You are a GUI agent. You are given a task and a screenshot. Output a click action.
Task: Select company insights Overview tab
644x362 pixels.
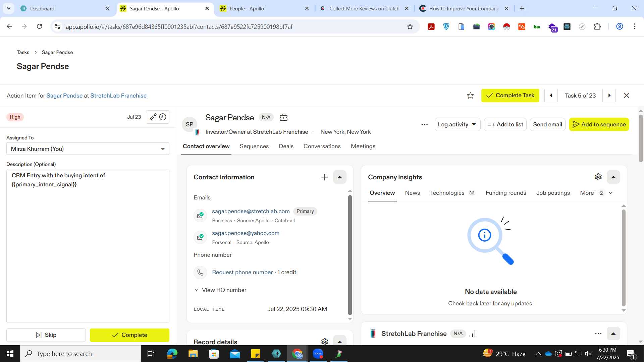click(382, 193)
